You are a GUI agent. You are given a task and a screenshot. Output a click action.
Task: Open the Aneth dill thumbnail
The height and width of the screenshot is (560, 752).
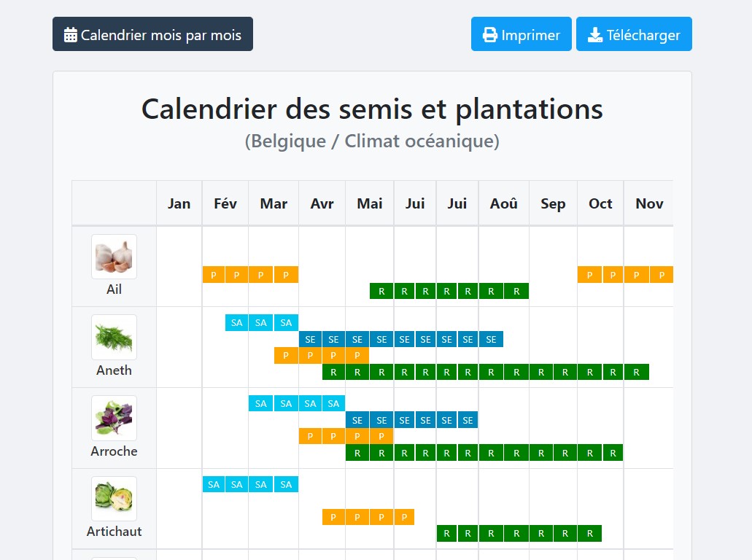(x=114, y=337)
